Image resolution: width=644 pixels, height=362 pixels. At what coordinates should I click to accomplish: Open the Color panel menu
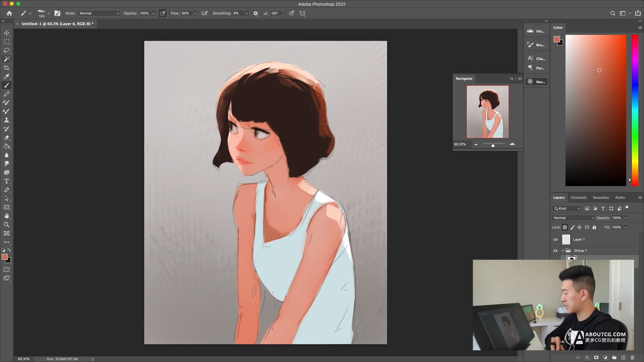coord(640,28)
